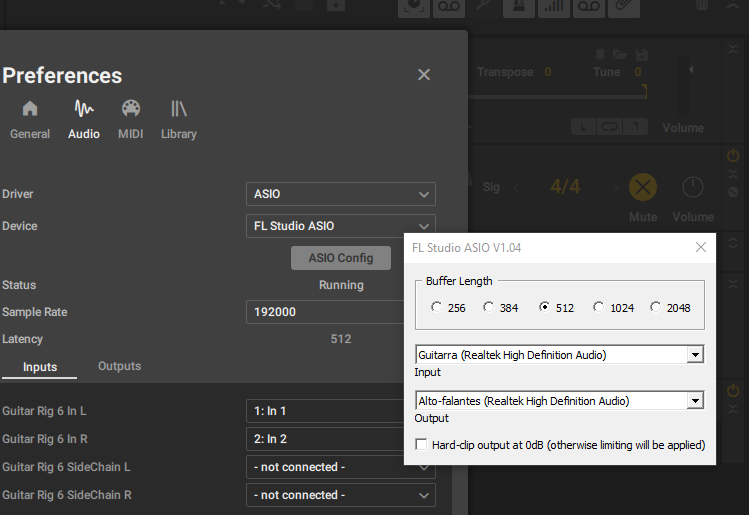This screenshot has height=515, width=749.
Task: Click the tape icon next to the paperclip
Action: point(588,6)
